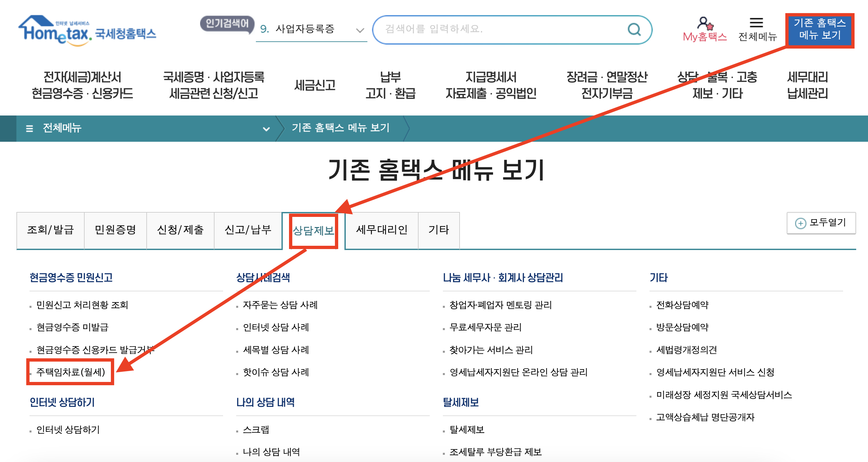Open 세무대리 납세관리 menu

tap(807, 85)
